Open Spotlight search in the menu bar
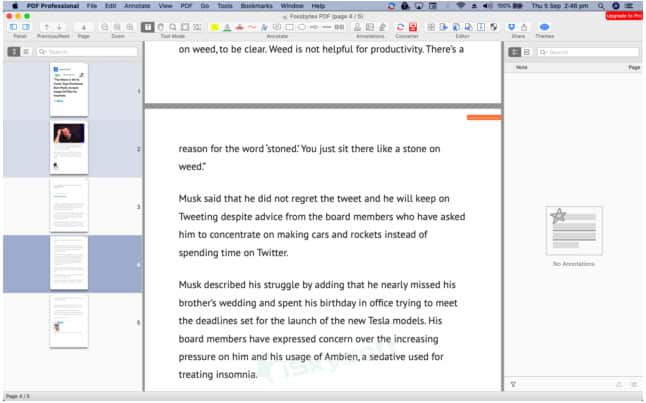This screenshot has height=403, width=646. pyautogui.click(x=601, y=6)
